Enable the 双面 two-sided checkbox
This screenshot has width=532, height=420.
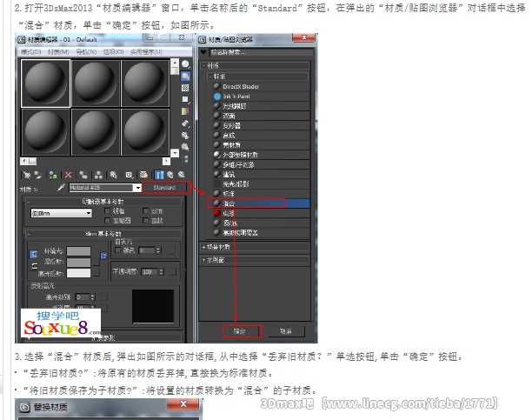[146, 211]
